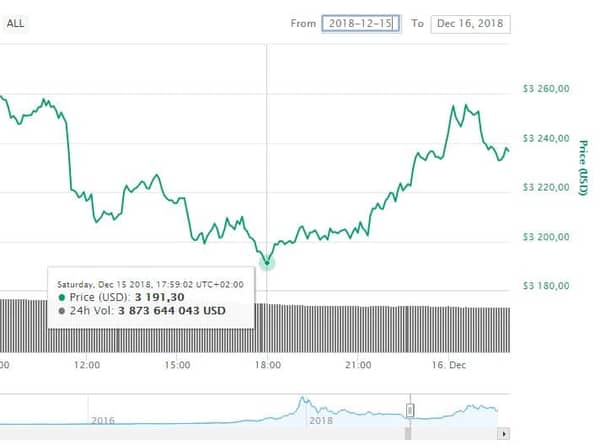Click the Price (USD) vertical axis title

click(x=582, y=168)
